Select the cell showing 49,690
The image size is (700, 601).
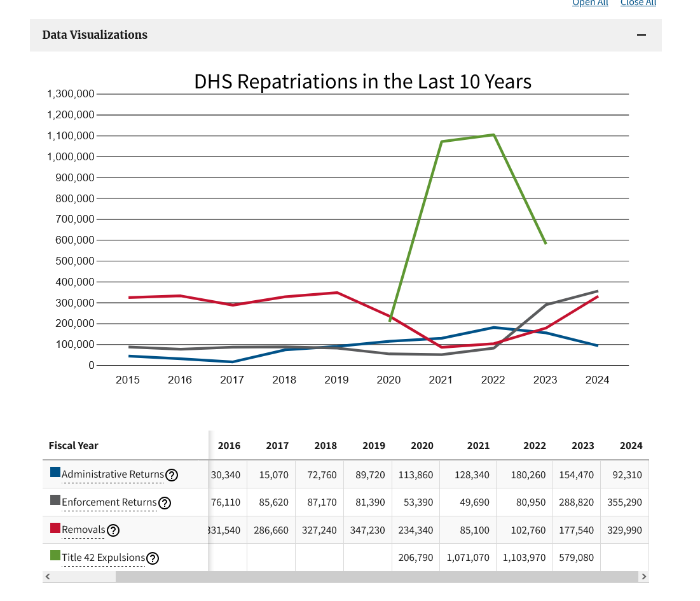click(468, 502)
